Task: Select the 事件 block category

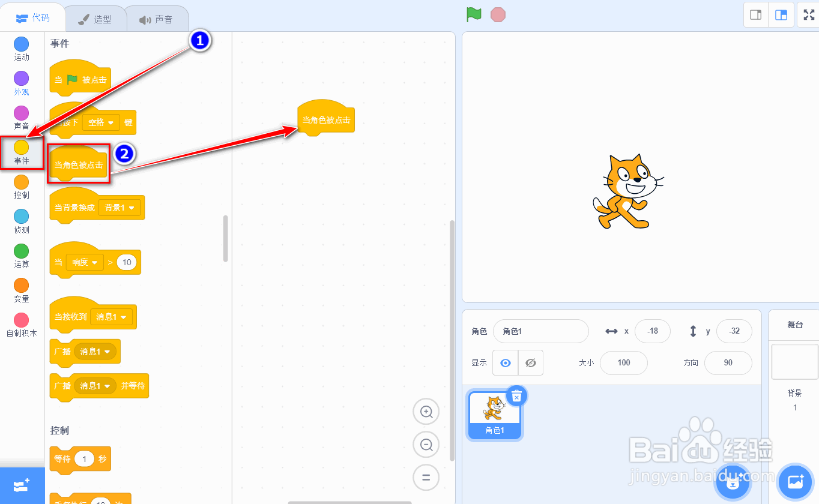Action: [22, 152]
